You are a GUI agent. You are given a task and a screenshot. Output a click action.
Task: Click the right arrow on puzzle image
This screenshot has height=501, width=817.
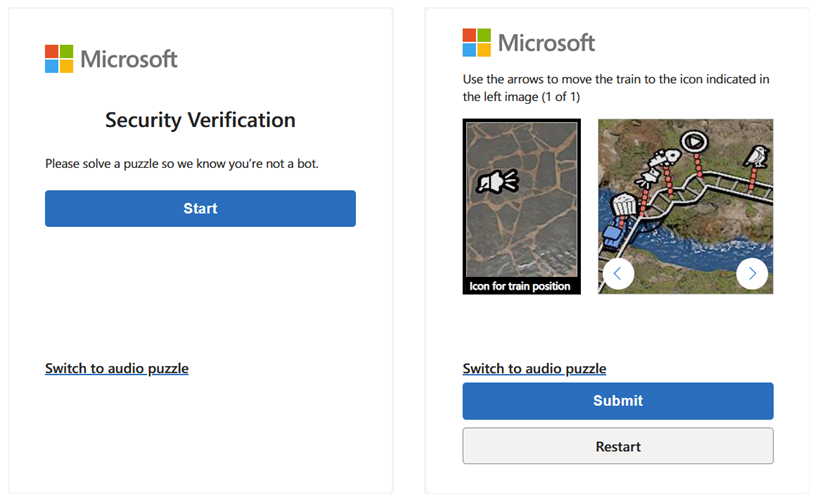coord(752,273)
